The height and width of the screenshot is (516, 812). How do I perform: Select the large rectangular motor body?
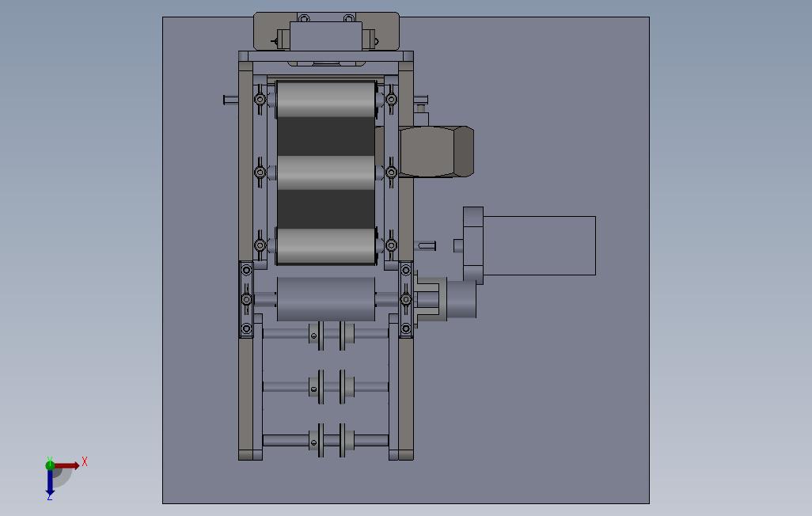[x=539, y=245]
